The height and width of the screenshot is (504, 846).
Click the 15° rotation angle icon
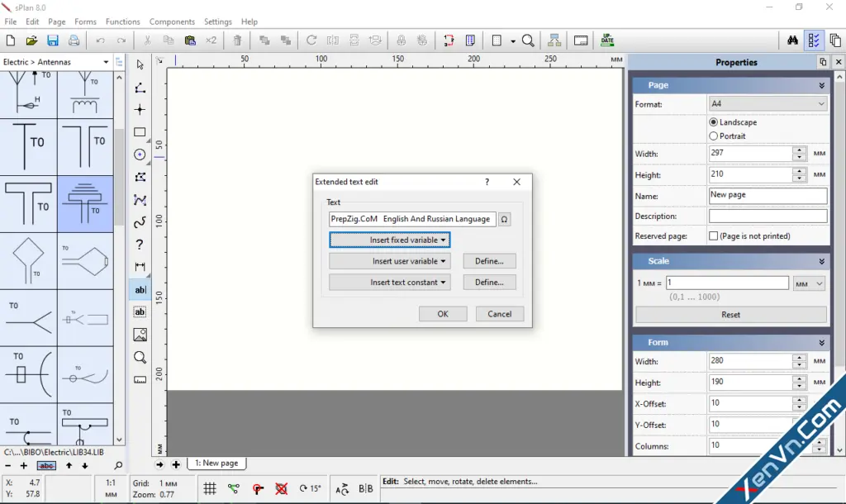(311, 488)
